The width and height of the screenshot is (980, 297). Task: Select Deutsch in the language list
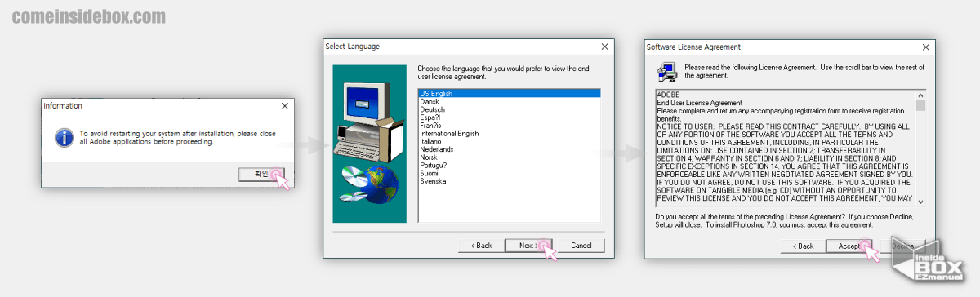click(432, 109)
